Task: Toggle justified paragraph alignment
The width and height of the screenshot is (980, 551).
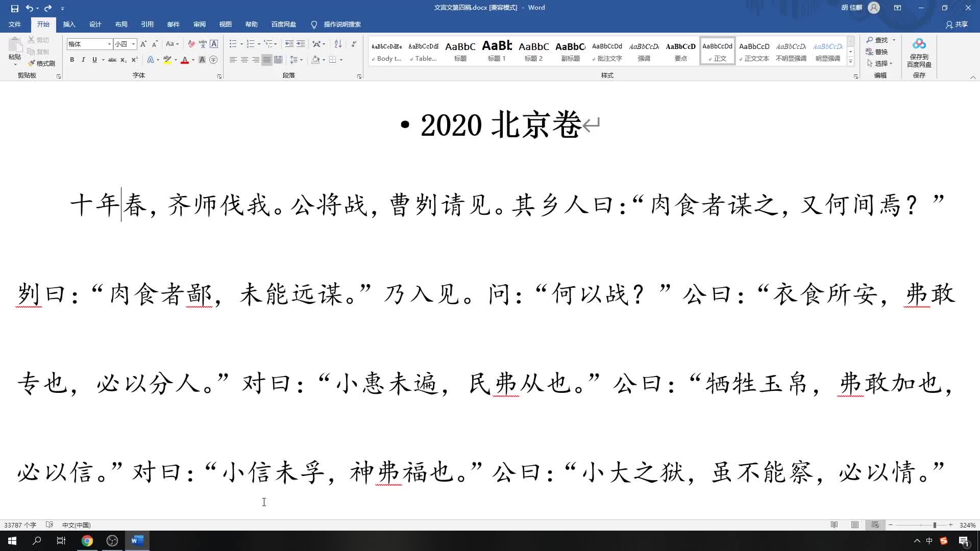Action: (x=266, y=60)
